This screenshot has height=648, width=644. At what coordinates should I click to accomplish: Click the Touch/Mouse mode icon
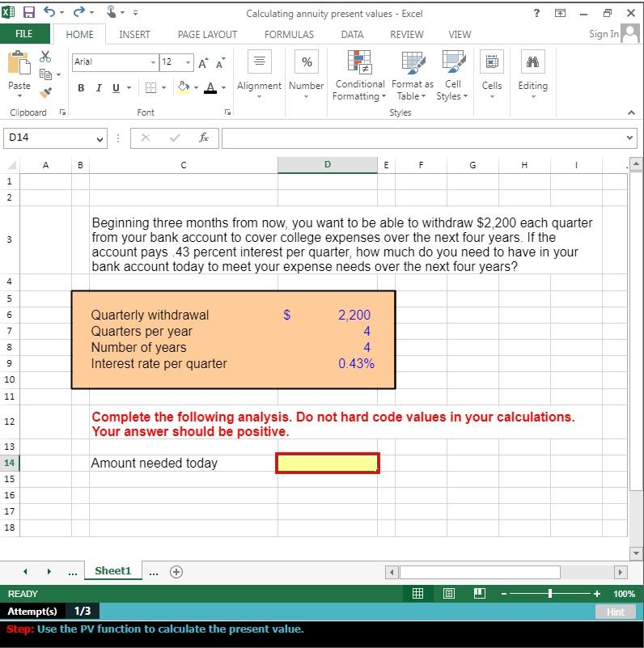click(x=111, y=11)
